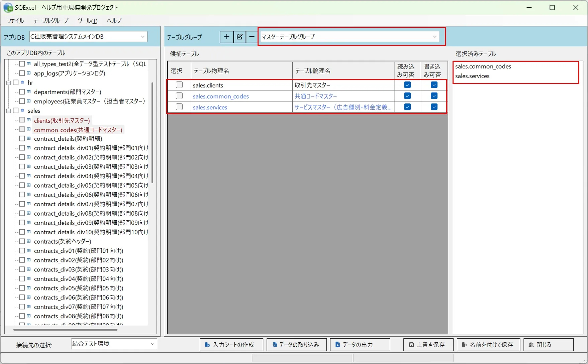Click the 名前を付けて保存 button
588x364 pixels.
(x=488, y=345)
